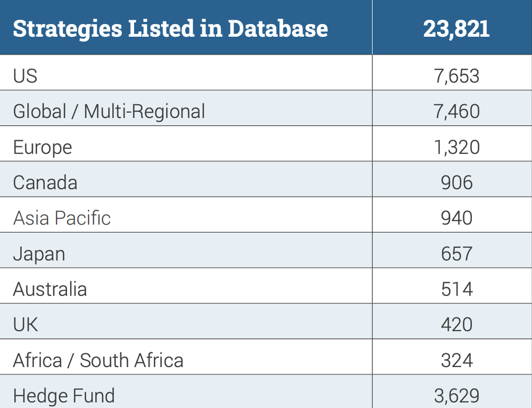Click the UK row label
The width and height of the screenshot is (532, 408).
pos(26,324)
